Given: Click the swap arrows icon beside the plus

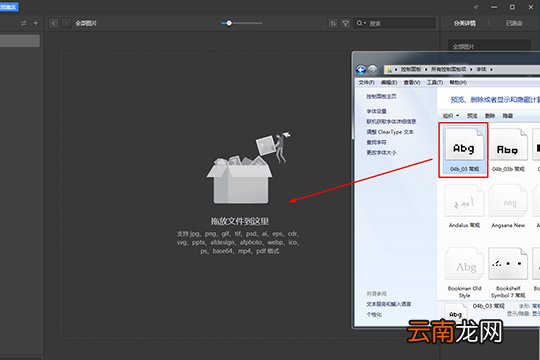Looking at the screenshot, I should click(x=23, y=23).
